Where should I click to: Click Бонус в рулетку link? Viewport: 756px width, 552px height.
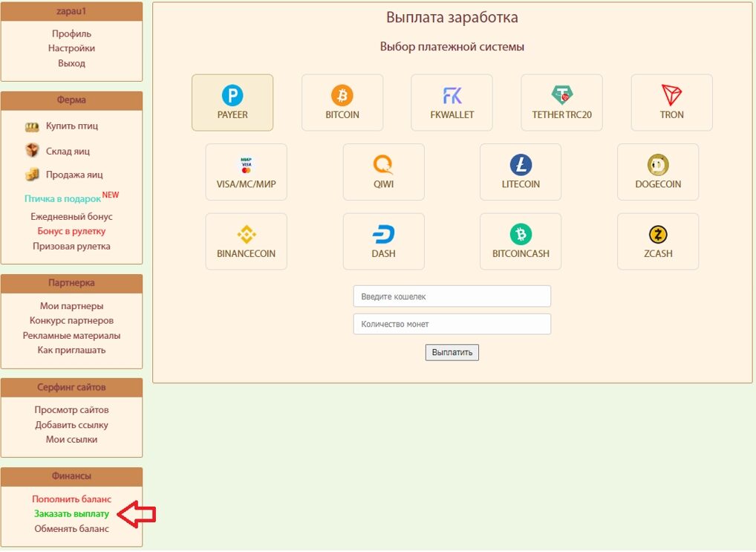tap(71, 231)
